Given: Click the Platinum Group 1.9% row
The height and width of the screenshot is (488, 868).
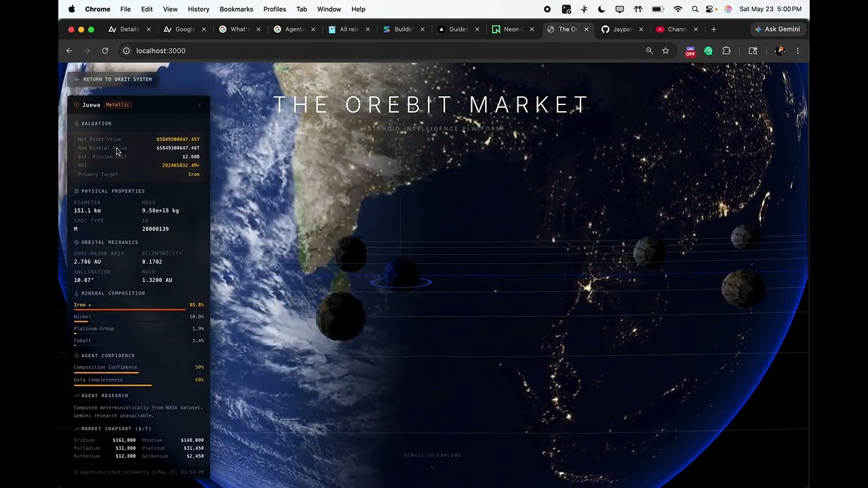Looking at the screenshot, I should pyautogui.click(x=138, y=330).
